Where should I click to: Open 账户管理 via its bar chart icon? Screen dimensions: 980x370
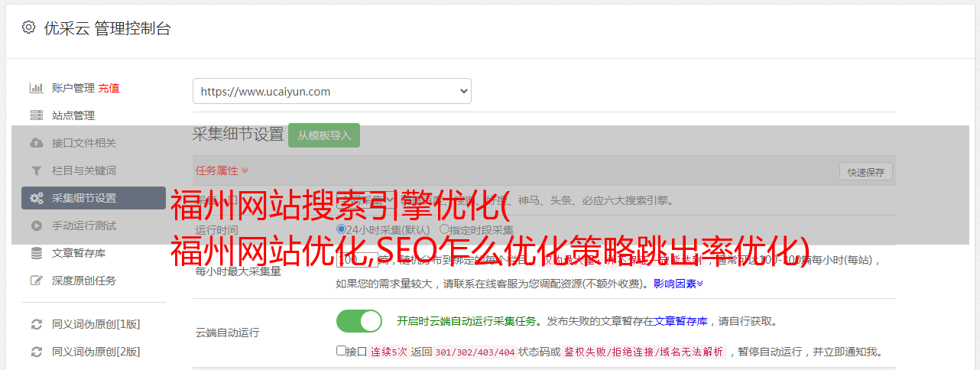36,88
